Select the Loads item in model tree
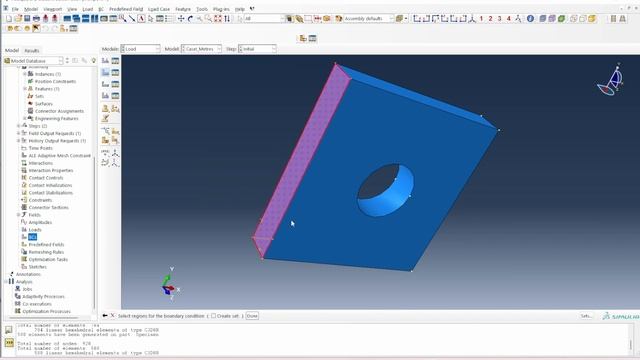640x360 pixels. click(x=35, y=230)
